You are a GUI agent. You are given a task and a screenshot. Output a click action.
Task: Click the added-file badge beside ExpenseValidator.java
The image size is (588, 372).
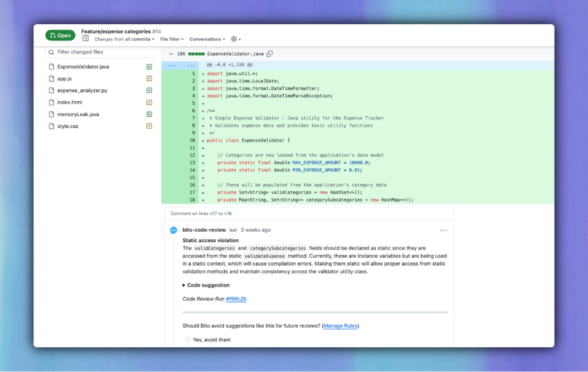point(149,67)
